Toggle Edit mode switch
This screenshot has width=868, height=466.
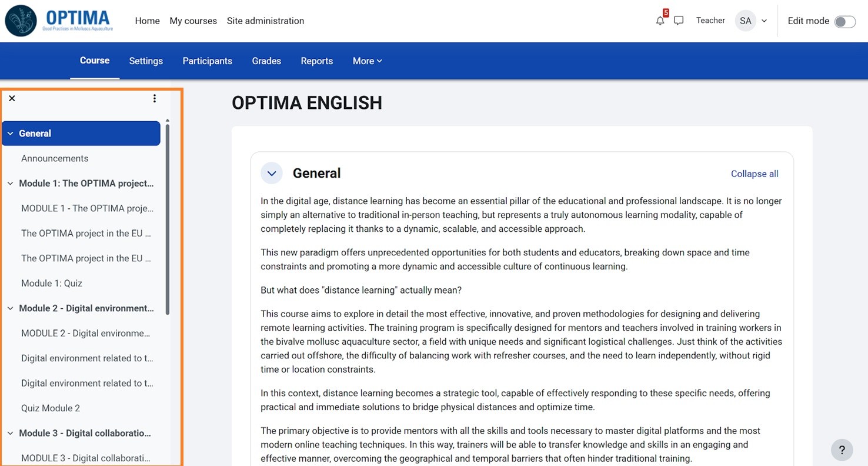click(845, 22)
